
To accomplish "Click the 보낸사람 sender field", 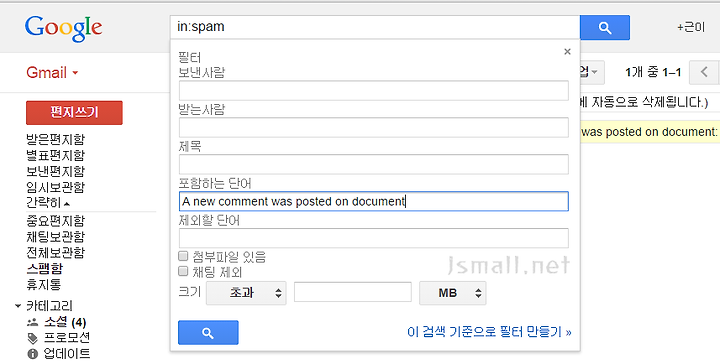I will (x=373, y=90).
